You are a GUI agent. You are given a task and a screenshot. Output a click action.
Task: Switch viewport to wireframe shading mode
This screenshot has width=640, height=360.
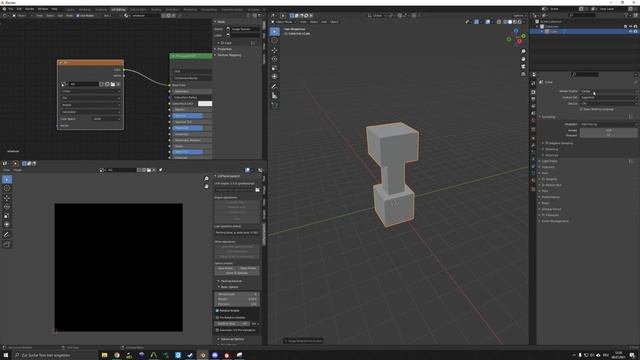(x=504, y=22)
